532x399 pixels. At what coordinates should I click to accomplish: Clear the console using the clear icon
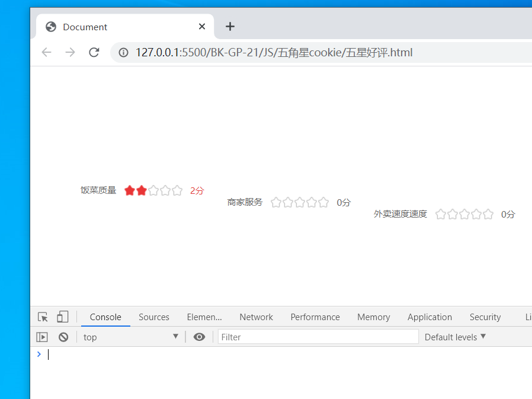[x=63, y=336]
